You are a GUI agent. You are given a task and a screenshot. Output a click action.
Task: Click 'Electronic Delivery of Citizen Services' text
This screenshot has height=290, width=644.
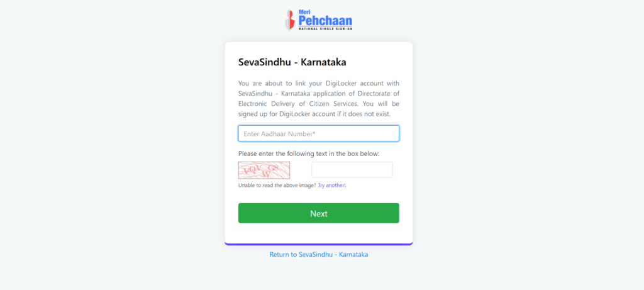(x=299, y=104)
